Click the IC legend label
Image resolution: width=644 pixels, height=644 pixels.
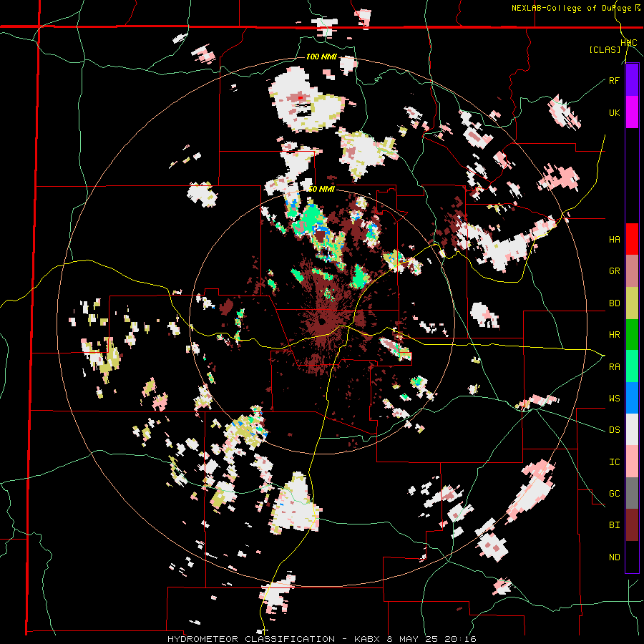[x=614, y=462]
